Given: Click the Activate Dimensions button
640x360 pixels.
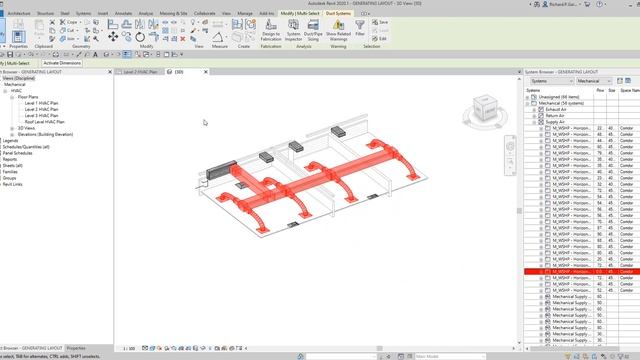Looking at the screenshot, I should pyautogui.click(x=62, y=63).
